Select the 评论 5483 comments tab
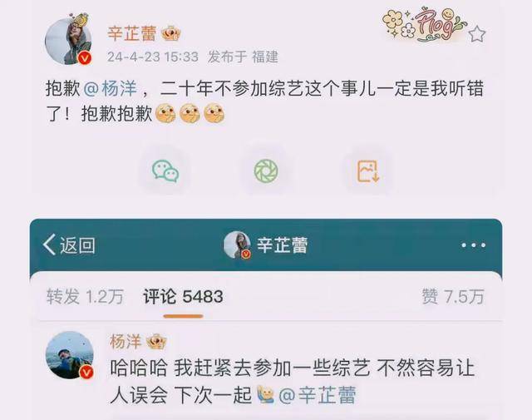 coord(183,296)
